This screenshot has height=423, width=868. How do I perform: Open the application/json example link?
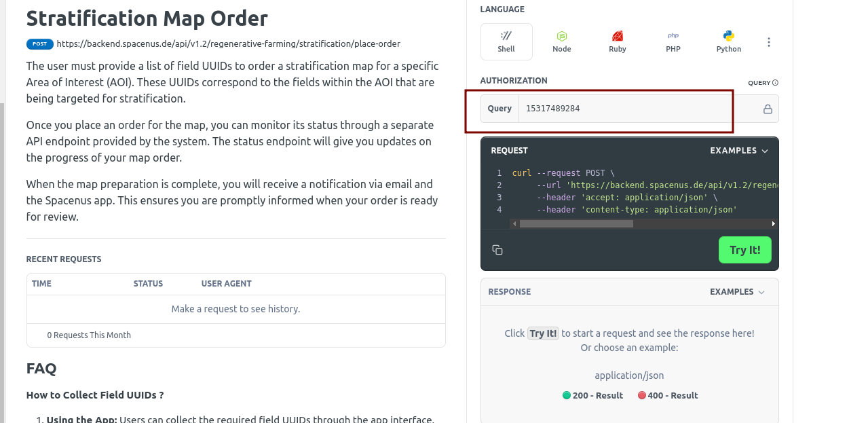click(629, 375)
